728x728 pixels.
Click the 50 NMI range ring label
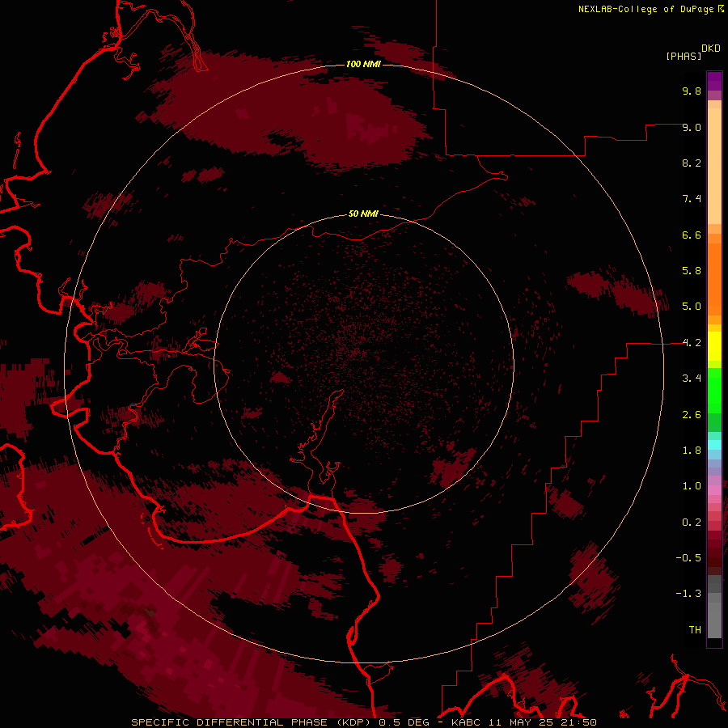[x=363, y=214]
